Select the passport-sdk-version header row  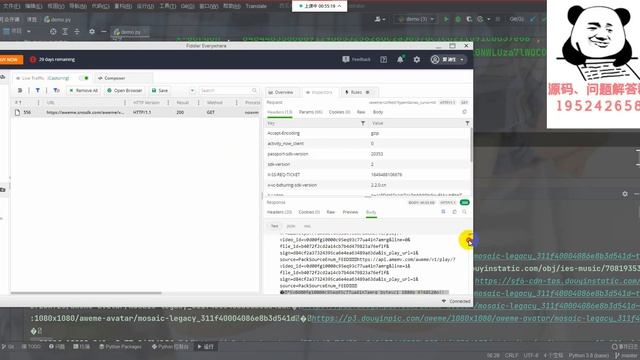point(367,154)
